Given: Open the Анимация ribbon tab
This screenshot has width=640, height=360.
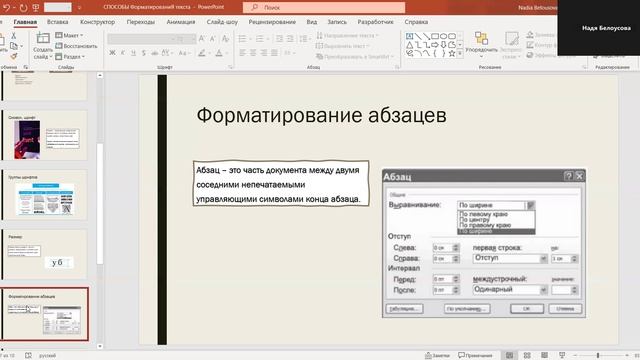Looking at the screenshot, I should click(181, 22).
